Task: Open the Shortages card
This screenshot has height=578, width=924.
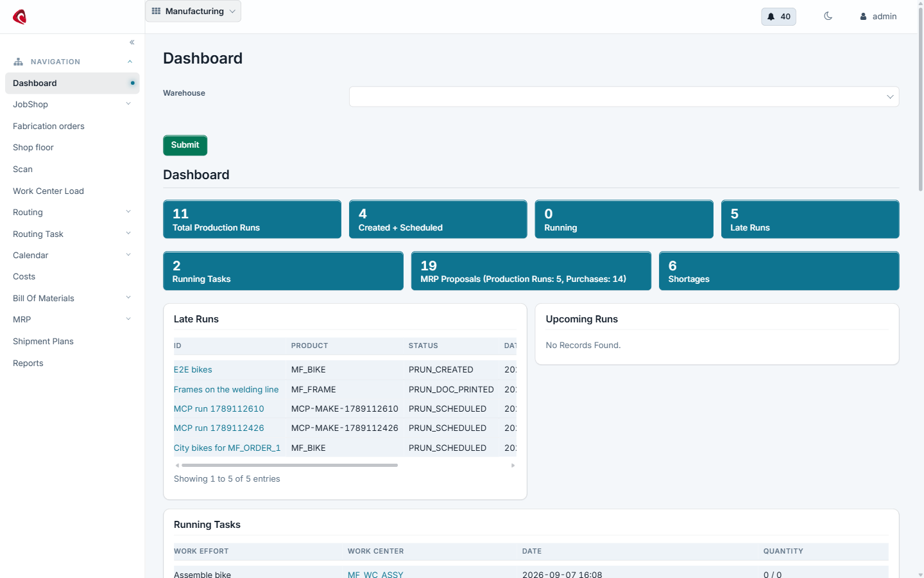Action: tap(779, 271)
